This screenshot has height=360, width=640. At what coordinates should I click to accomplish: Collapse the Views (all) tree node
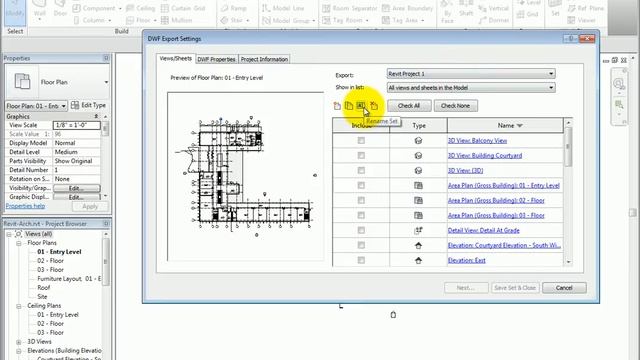pyautogui.click(x=9, y=234)
